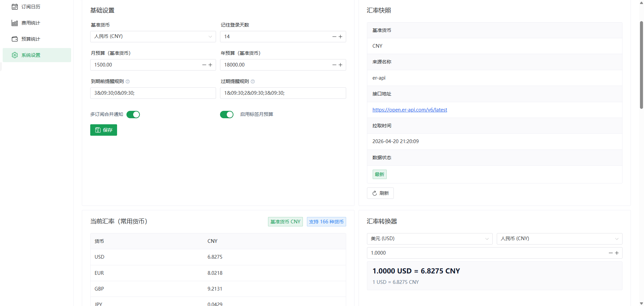Click the gear icon beside 系统设置

pos(15,55)
